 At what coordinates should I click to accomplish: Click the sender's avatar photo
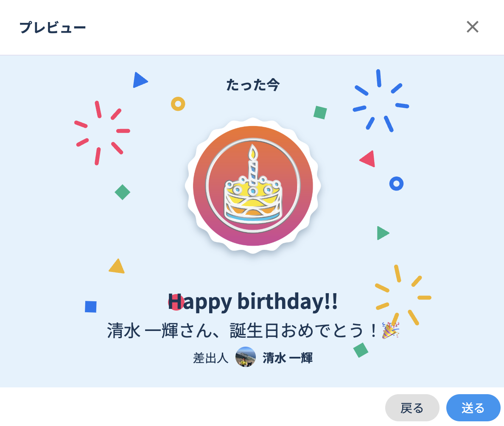pyautogui.click(x=246, y=357)
